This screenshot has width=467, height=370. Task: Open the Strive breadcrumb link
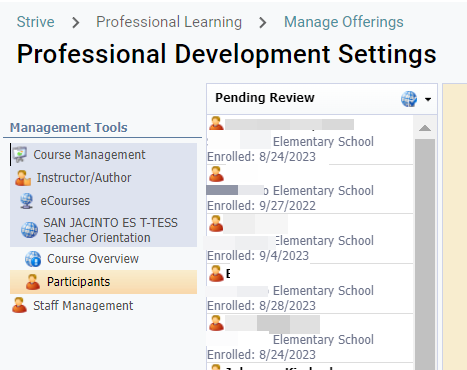(36, 22)
